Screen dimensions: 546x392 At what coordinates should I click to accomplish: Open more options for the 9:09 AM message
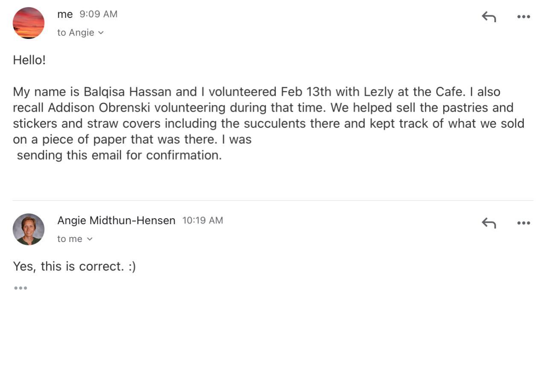point(523,17)
